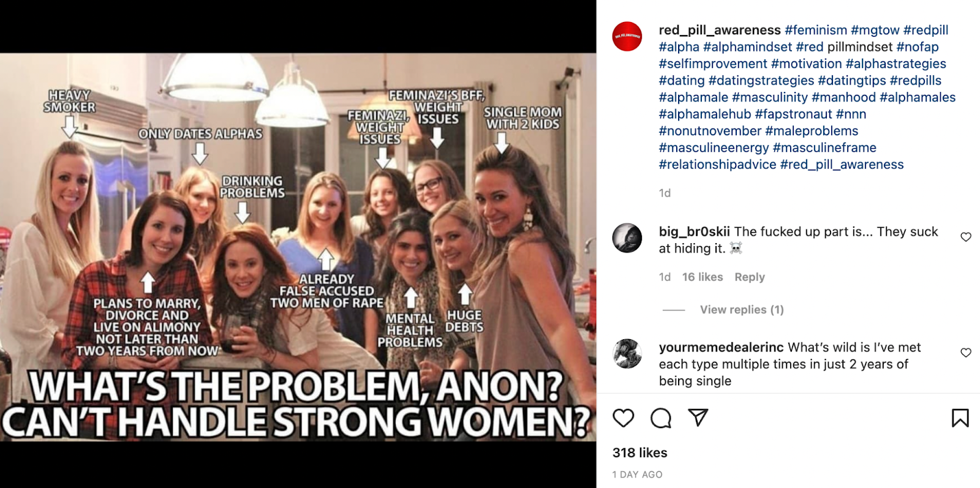Open the #mgtow hashtag
980x488 pixels.
tap(875, 30)
